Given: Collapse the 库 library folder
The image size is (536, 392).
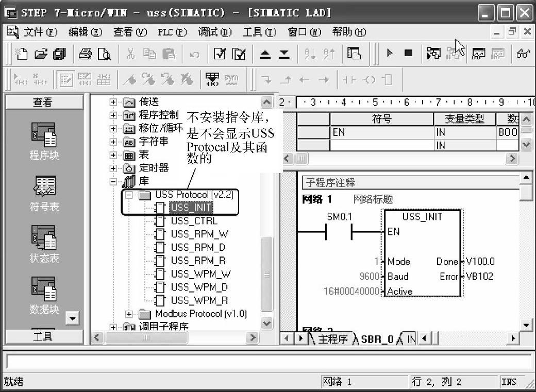Looking at the screenshot, I should tap(113, 181).
